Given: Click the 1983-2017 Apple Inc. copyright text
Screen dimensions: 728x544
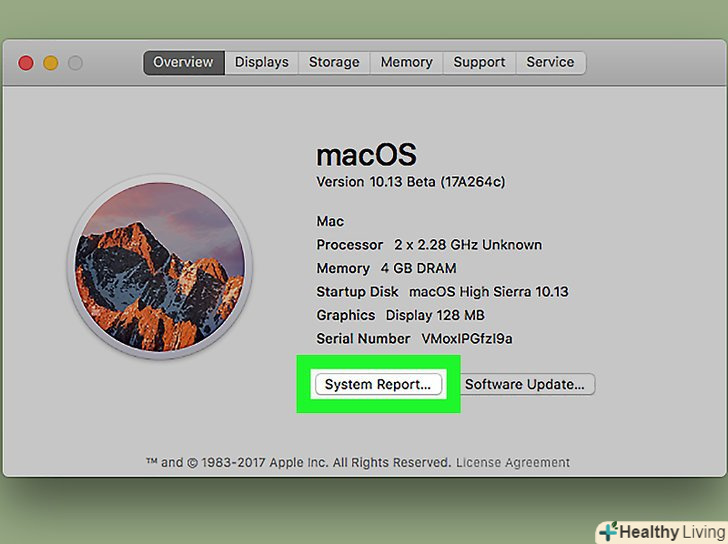Looking at the screenshot, I should pyautogui.click(x=298, y=463).
